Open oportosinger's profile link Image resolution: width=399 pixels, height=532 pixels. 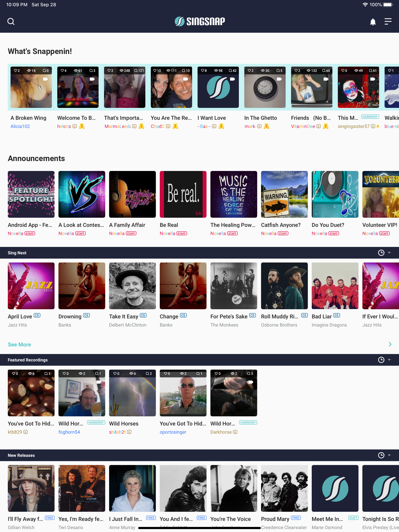coord(173,432)
